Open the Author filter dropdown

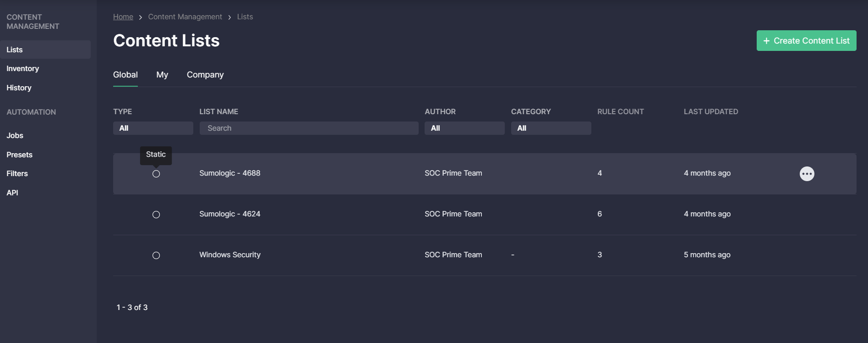point(464,128)
